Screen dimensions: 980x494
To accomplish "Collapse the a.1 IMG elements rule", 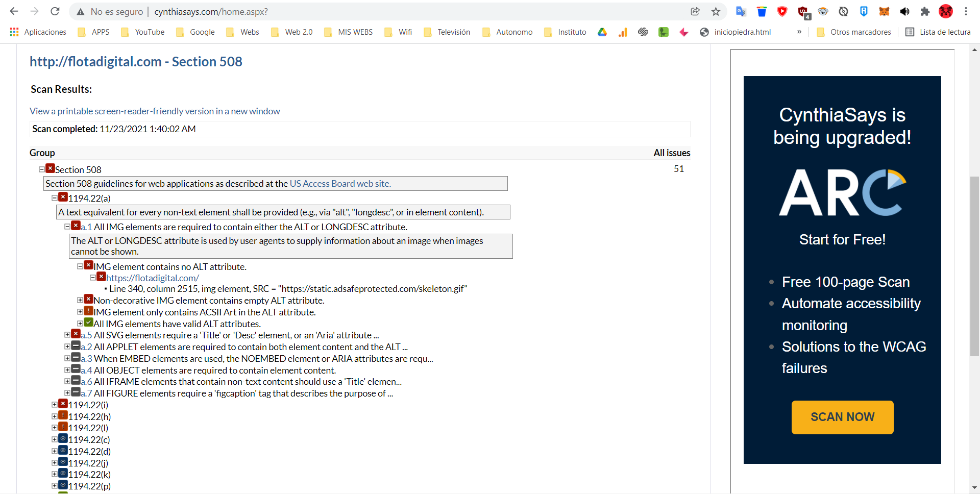I will click(x=67, y=227).
